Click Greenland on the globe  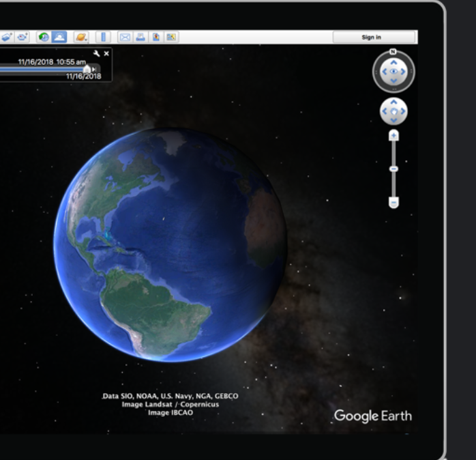coord(173,141)
